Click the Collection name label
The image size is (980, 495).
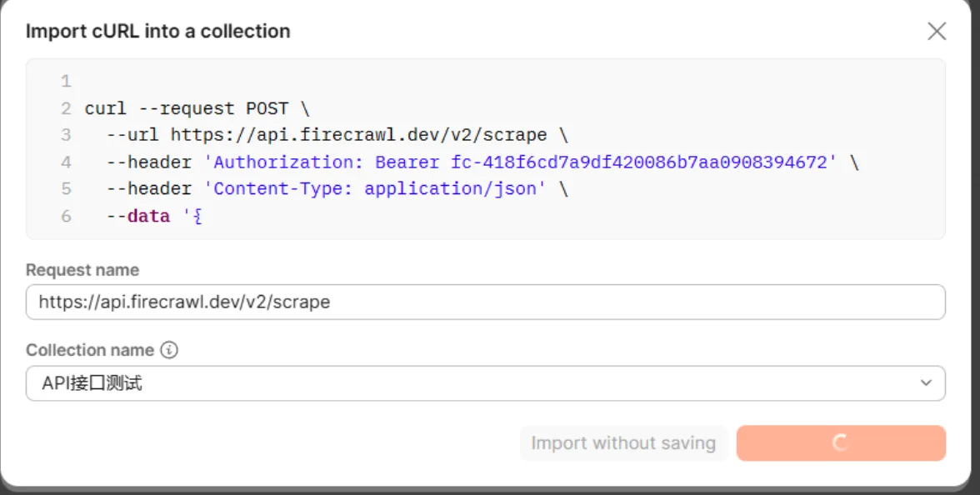click(x=90, y=350)
